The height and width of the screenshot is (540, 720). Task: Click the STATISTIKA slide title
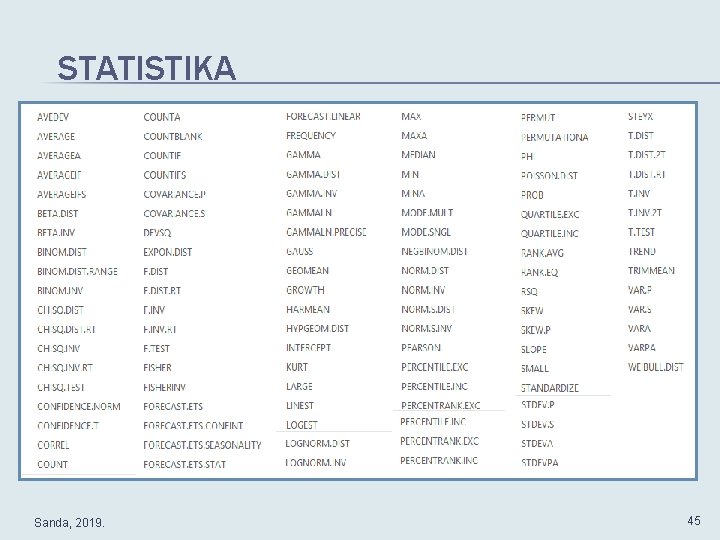coord(146,68)
